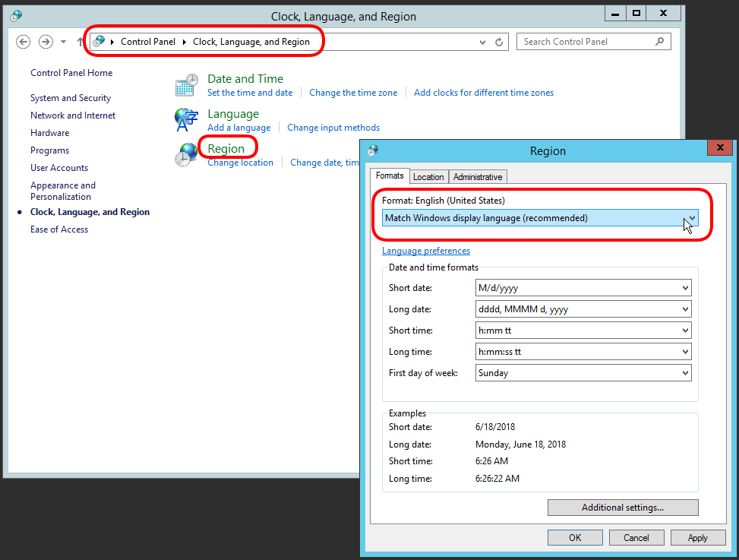Click the Language category icon

point(186,120)
